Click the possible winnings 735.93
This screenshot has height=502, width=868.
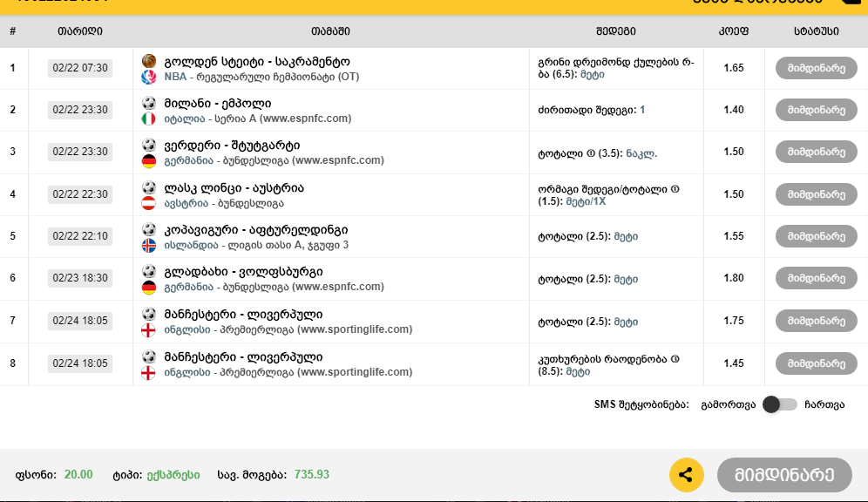312,474
